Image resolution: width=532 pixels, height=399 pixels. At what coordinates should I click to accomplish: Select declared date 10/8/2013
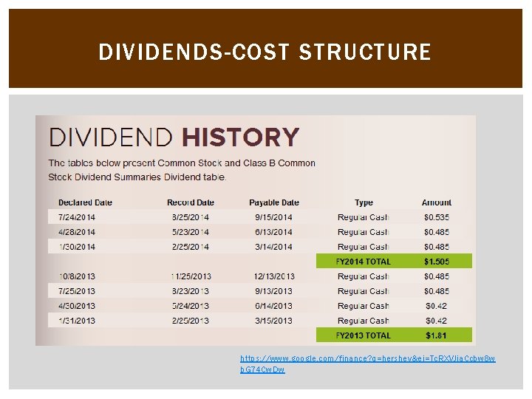pos(77,276)
